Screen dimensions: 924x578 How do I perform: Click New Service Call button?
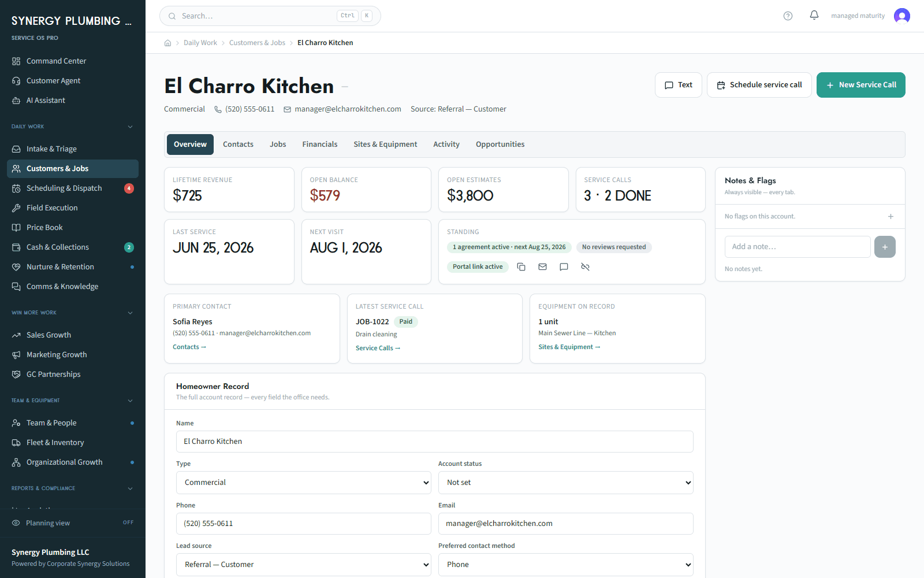coord(861,85)
